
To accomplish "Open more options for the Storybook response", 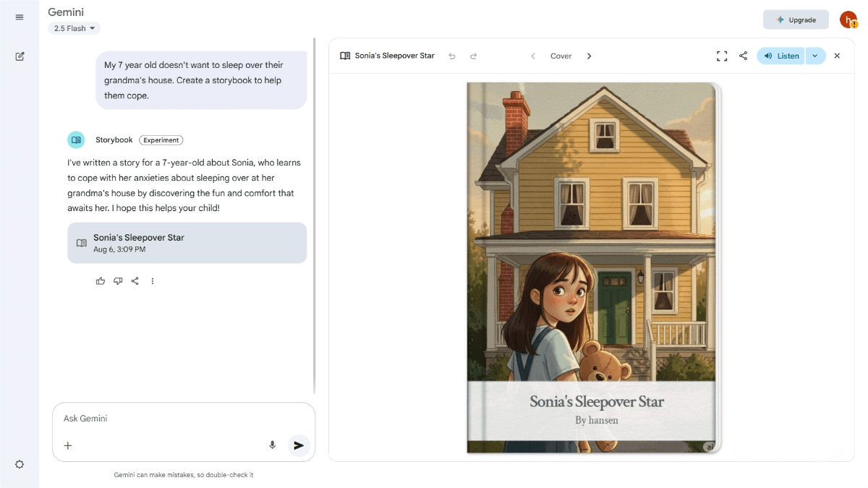I will [153, 281].
